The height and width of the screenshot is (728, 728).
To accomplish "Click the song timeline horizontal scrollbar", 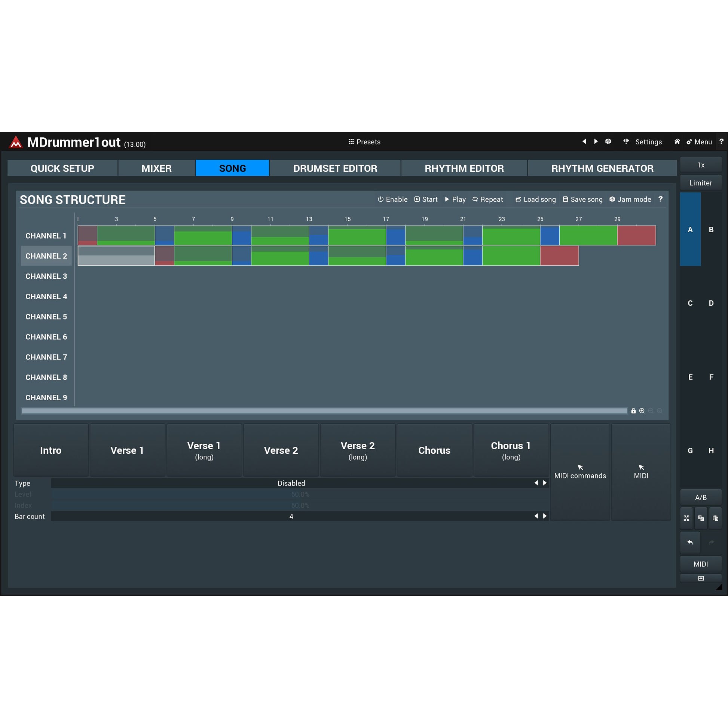I will click(324, 411).
